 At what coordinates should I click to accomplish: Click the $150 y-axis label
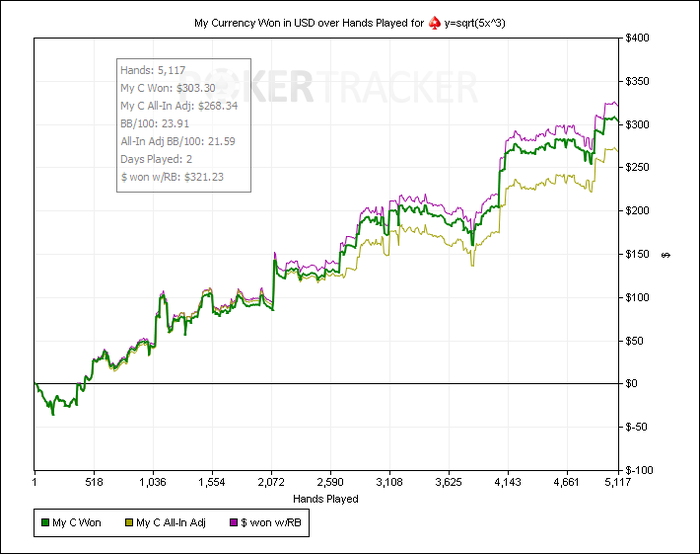click(637, 254)
